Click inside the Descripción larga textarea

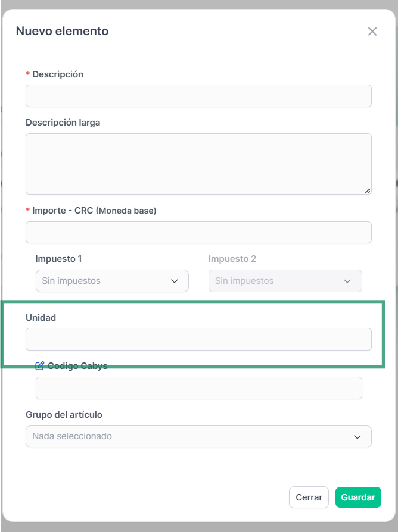pos(198,164)
